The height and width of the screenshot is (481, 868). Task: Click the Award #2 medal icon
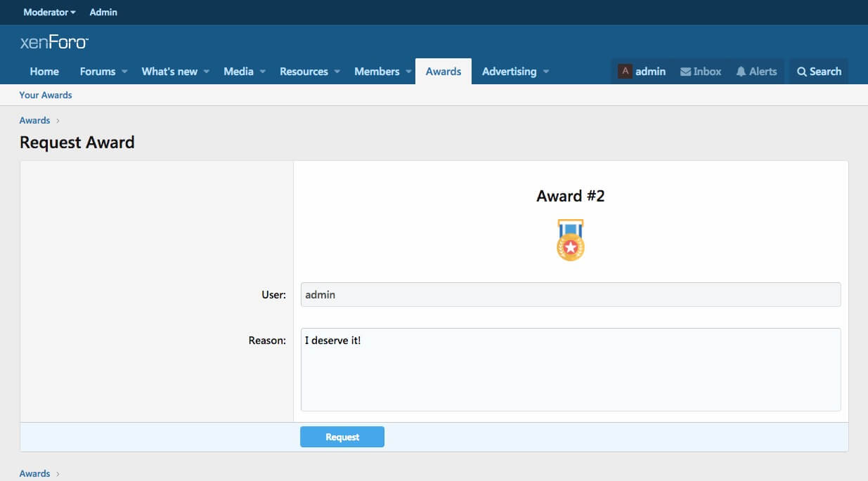pos(570,240)
